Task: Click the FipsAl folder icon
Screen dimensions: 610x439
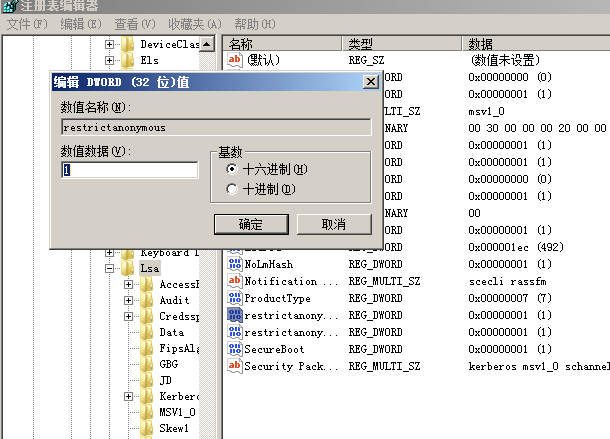Action: tap(147, 348)
